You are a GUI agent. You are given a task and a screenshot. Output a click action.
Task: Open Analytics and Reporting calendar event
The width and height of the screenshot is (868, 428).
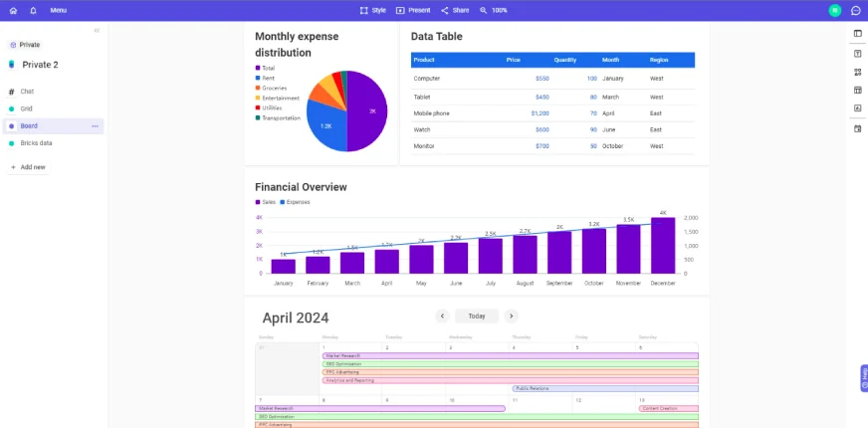[x=511, y=380]
